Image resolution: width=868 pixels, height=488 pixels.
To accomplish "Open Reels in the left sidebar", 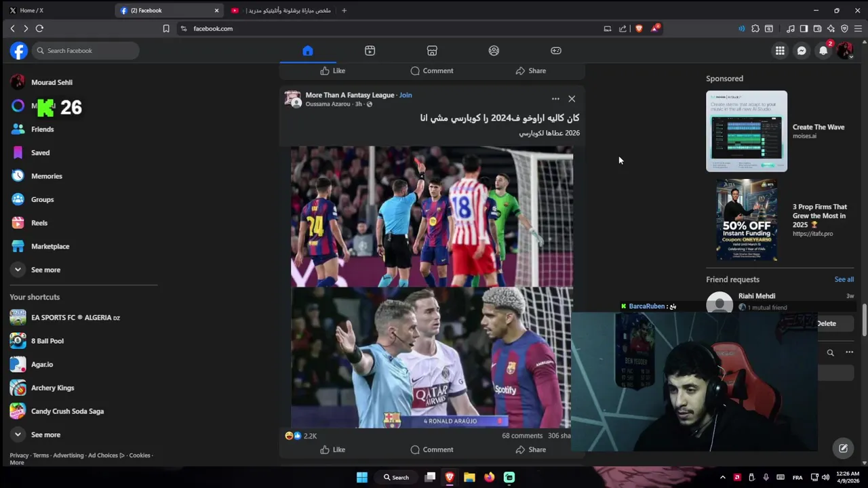I will [39, 223].
